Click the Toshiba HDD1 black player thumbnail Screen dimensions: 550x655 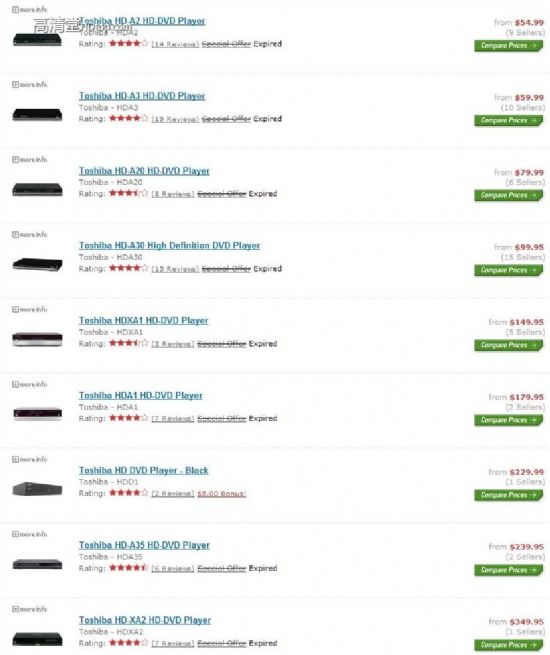coord(37,489)
